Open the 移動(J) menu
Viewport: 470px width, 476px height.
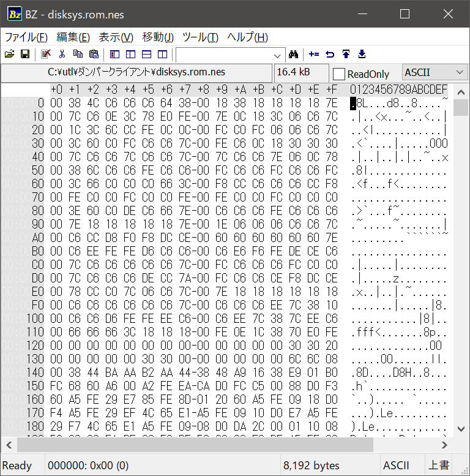(x=158, y=37)
